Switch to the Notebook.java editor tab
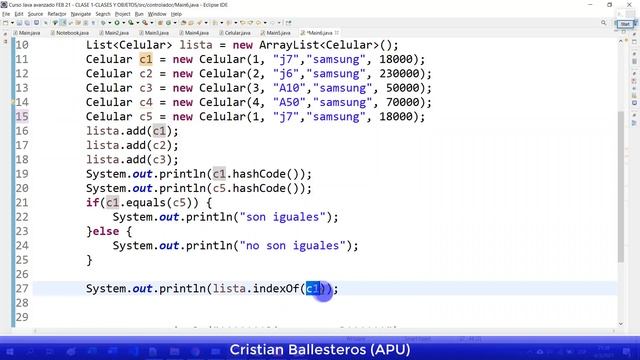Screen dimensions: 640x360 pyautogui.click(x=69, y=33)
